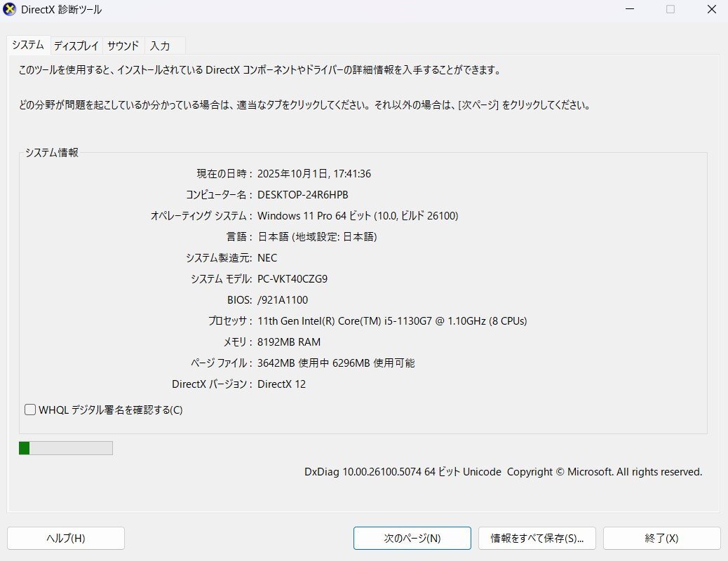Minimize the DirectX 診断ツール window
The width and height of the screenshot is (728, 561).
[x=629, y=9]
